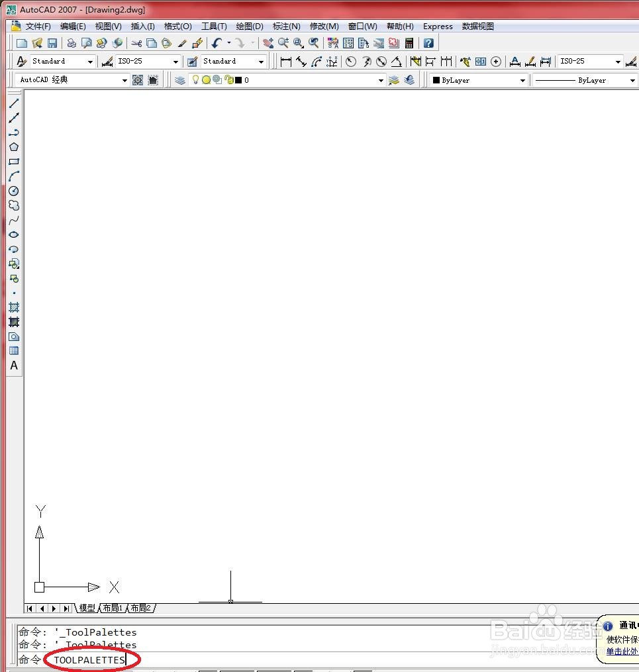Select the Polygon tool
639x672 pixels.
coord(14,147)
